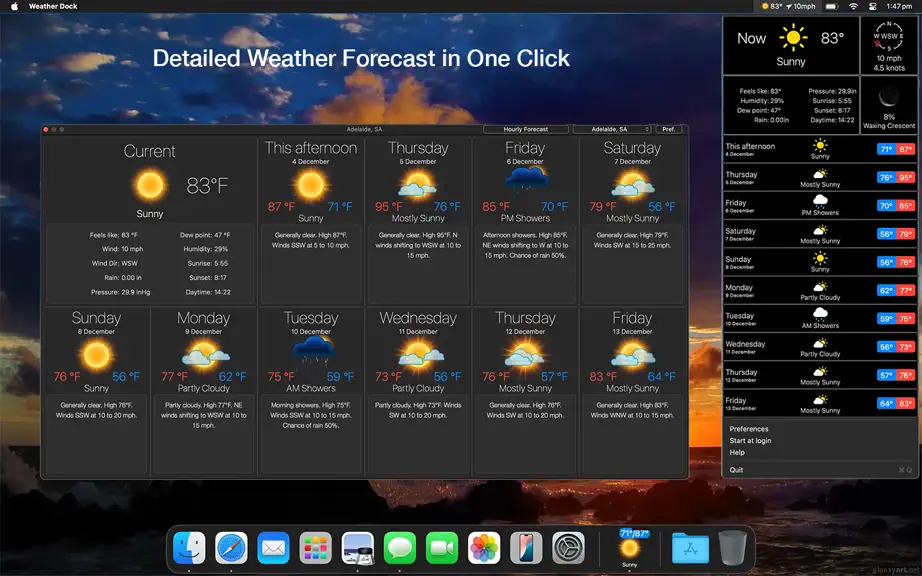The image size is (922, 576).
Task: Click the Friday PM Showers cloud icon
Action: (526, 178)
